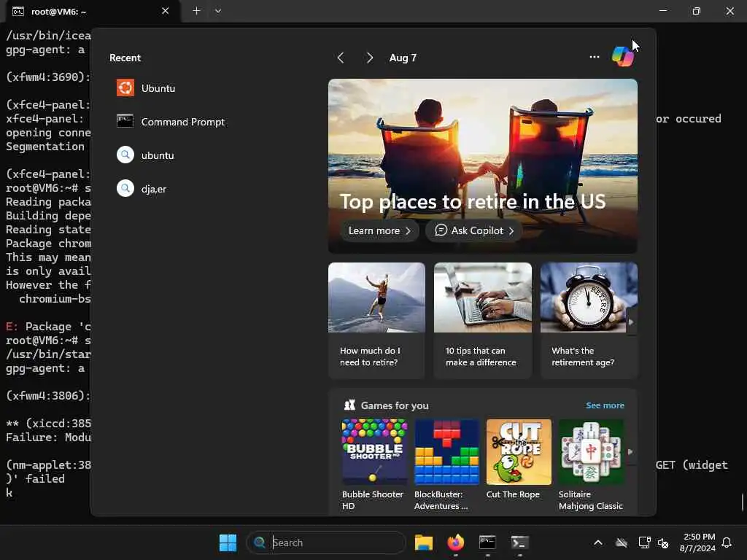Screen dimensions: 747x560
Task: Open terminal tab dropdown menu
Action: point(217,10)
